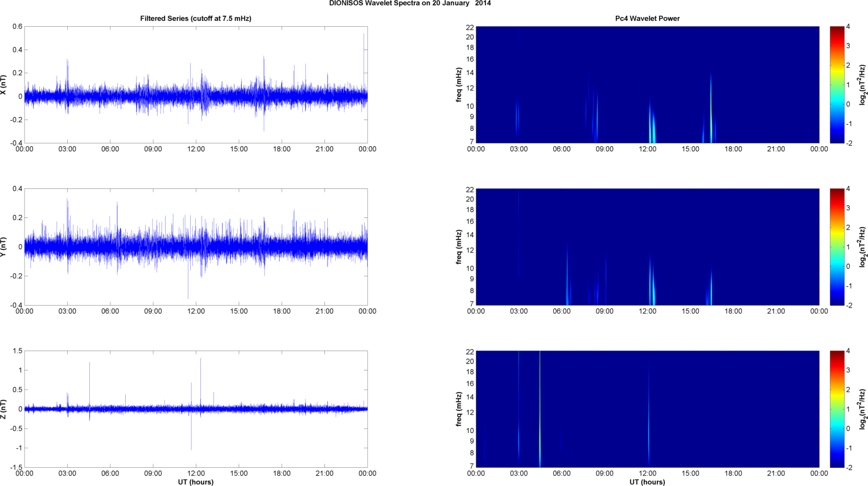Click the colorbar beside the bottom spectrogram
This screenshot has height=486, width=868.
(837, 409)
